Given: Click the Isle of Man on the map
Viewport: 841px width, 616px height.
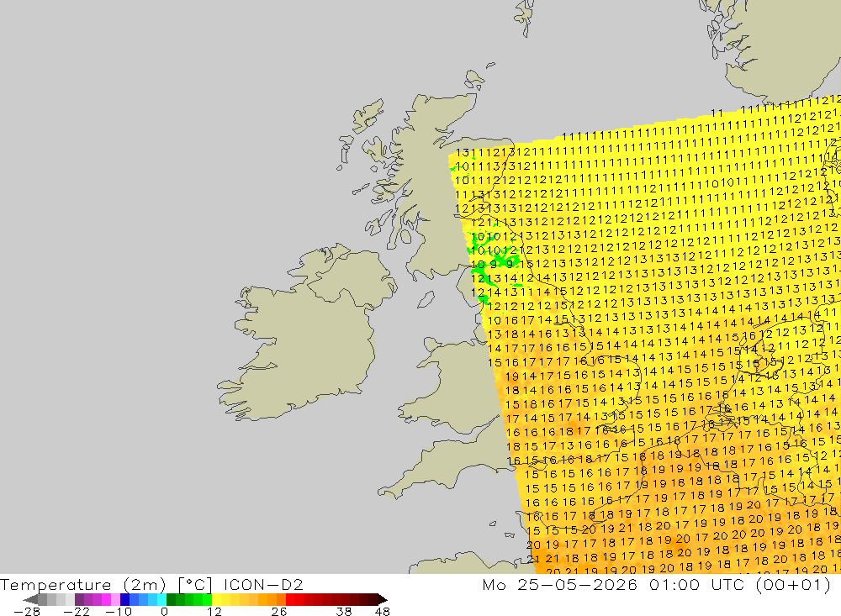Looking at the screenshot, I should click(x=426, y=300).
